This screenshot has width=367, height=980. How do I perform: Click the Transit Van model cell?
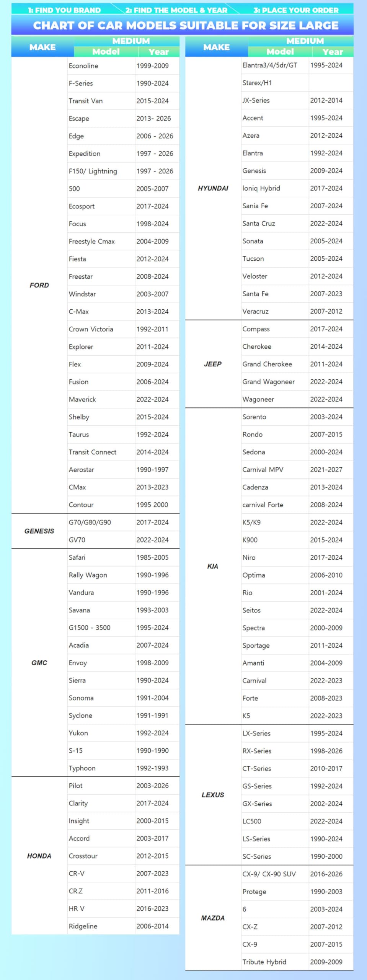pyautogui.click(x=86, y=101)
